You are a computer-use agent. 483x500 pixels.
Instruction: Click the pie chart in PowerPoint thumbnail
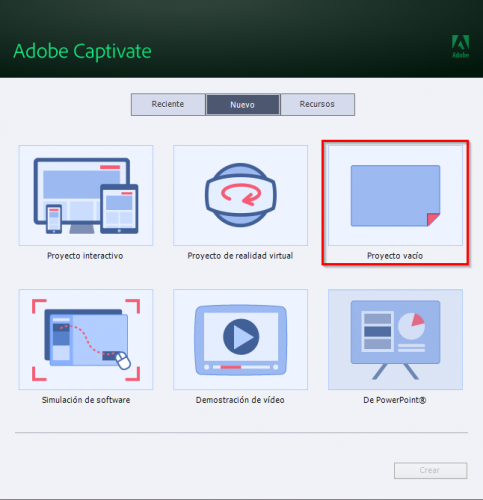coord(412,326)
